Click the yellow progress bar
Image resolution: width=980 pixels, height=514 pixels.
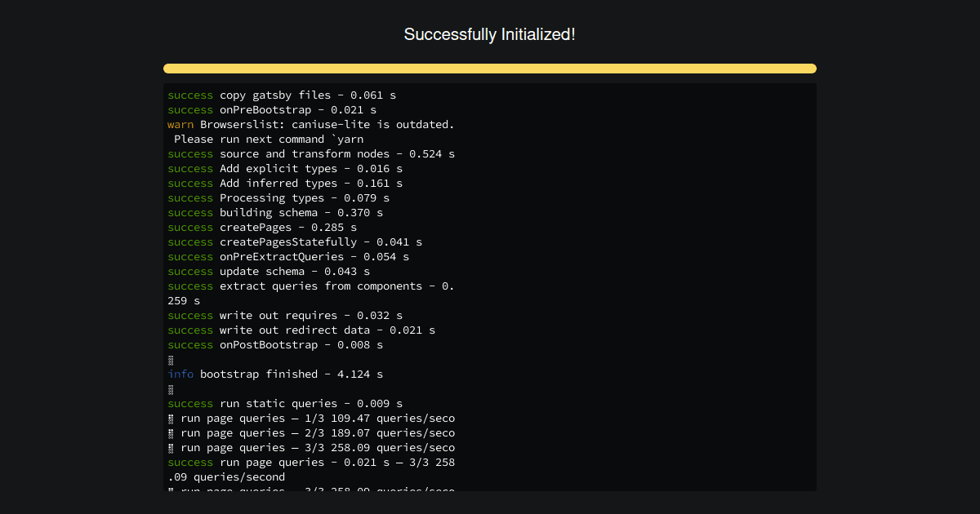pos(489,69)
